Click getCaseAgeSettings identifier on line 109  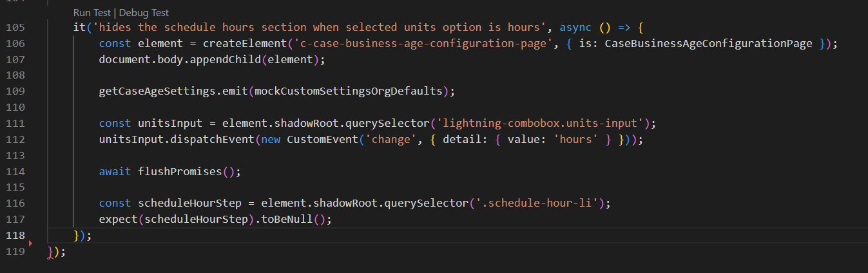157,91
